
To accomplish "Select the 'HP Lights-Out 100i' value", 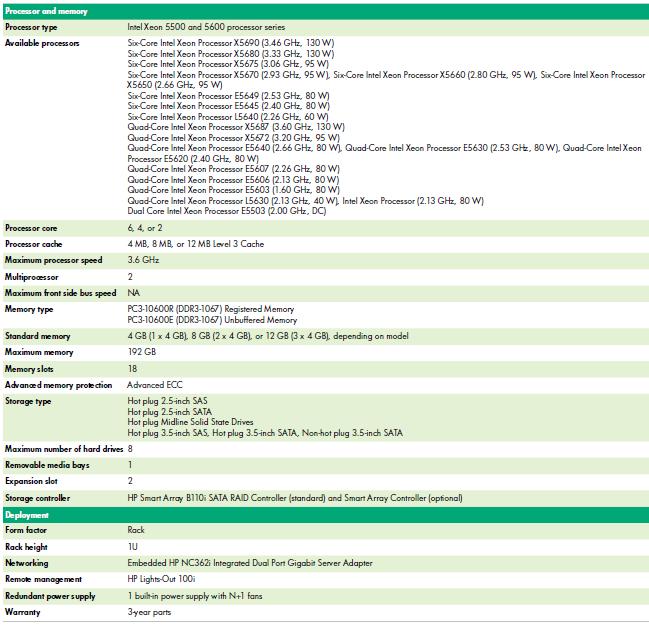I will coord(161,579).
